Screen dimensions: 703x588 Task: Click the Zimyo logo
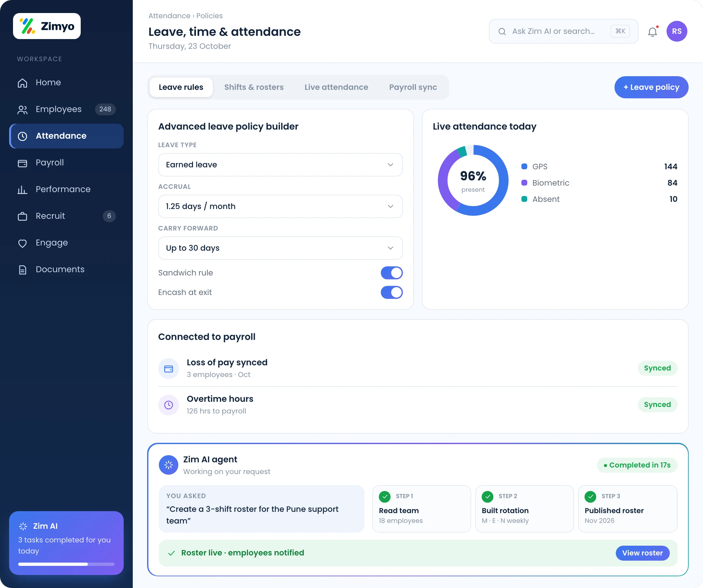pos(47,26)
